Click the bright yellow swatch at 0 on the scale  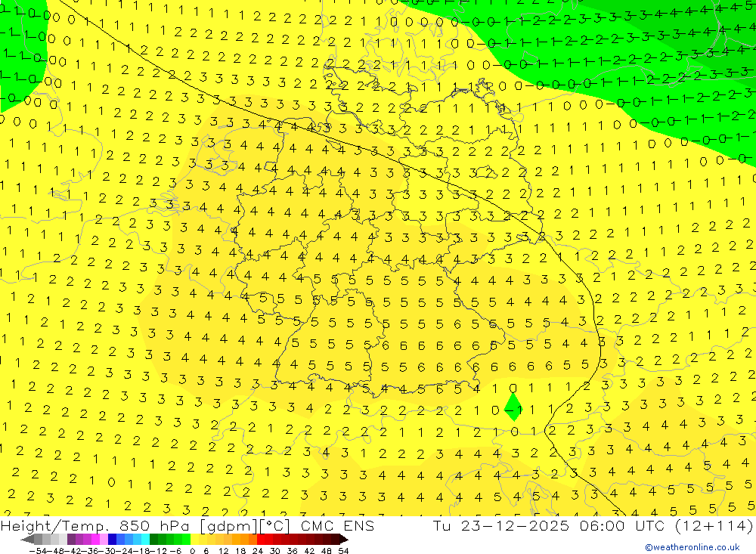[195, 539]
